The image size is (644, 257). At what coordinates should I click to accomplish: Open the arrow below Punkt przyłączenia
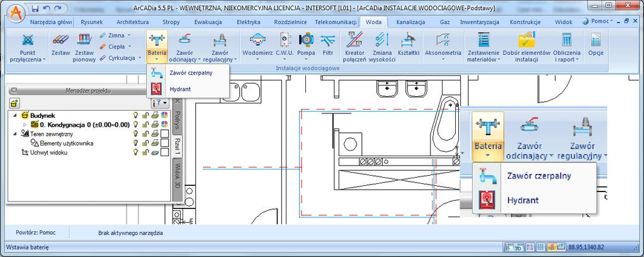[43, 60]
